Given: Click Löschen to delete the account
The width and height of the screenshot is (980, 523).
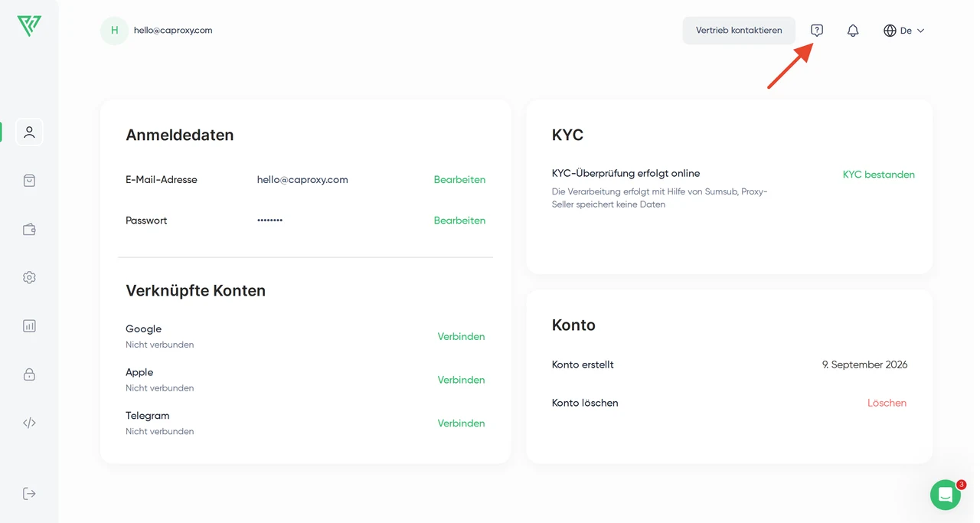Looking at the screenshot, I should tap(887, 403).
